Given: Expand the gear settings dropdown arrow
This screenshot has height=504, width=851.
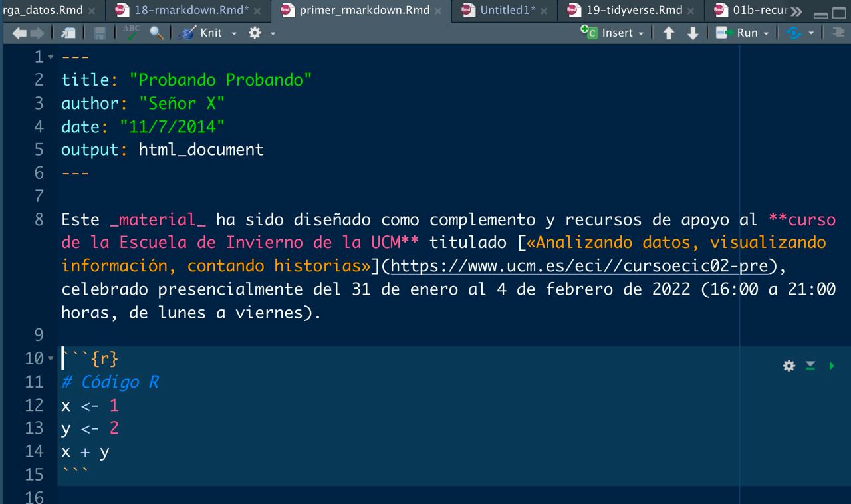Looking at the screenshot, I should [273, 33].
